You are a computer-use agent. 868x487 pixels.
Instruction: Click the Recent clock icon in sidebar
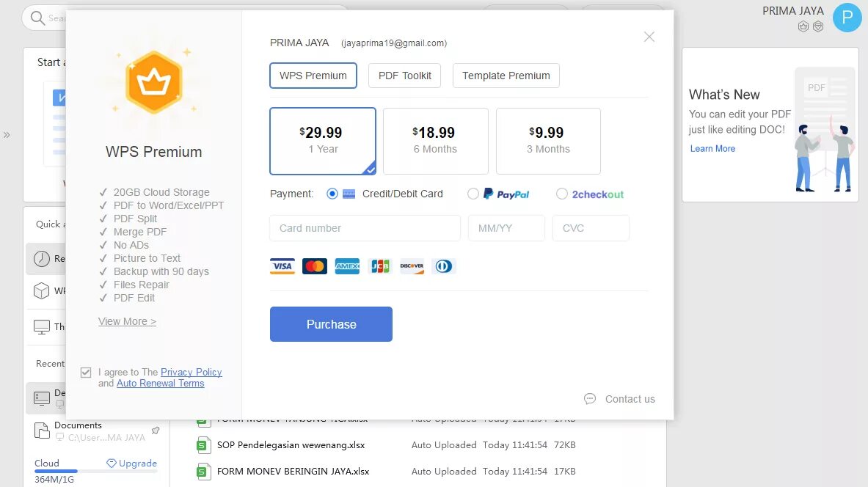tap(42, 258)
